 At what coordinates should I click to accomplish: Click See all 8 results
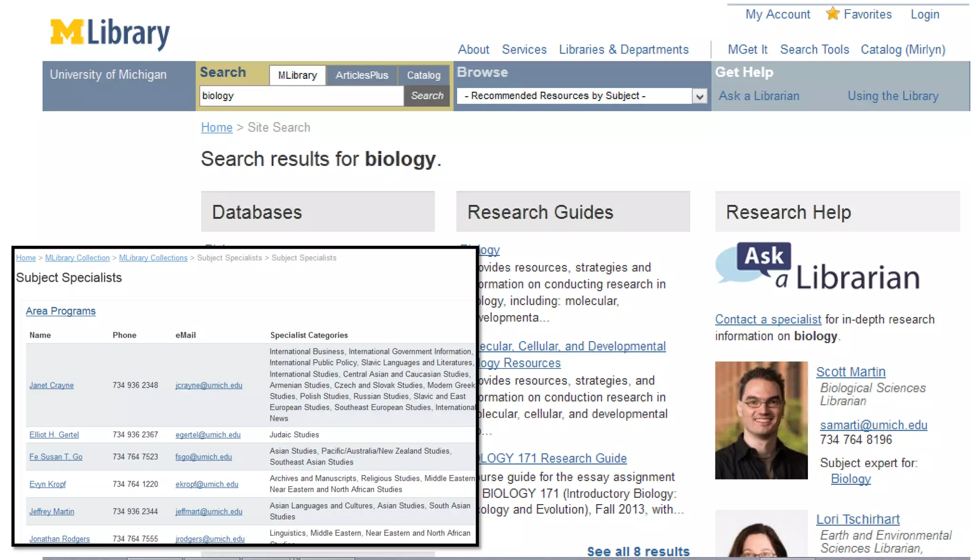pos(638,551)
